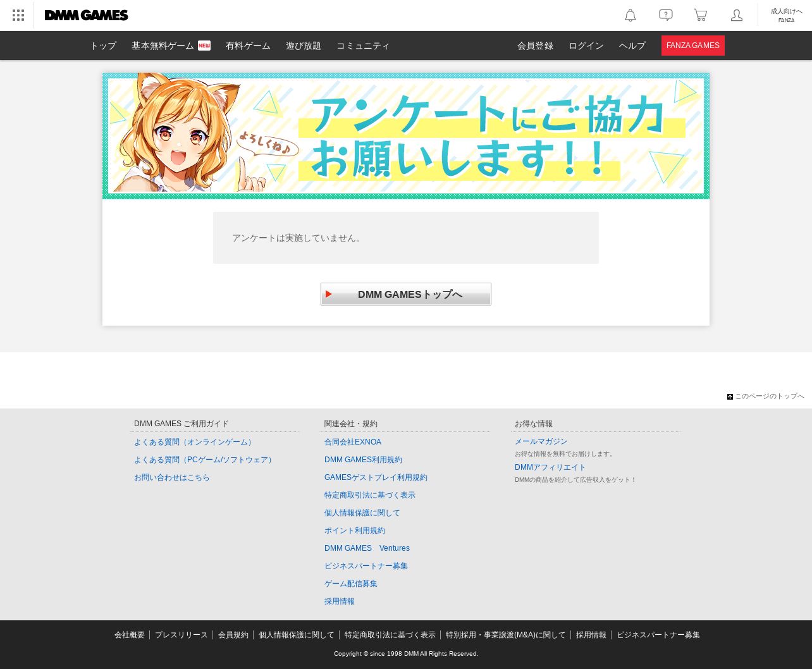Click 特定商取引法に基づく表示 in bottom bar

tap(390, 635)
